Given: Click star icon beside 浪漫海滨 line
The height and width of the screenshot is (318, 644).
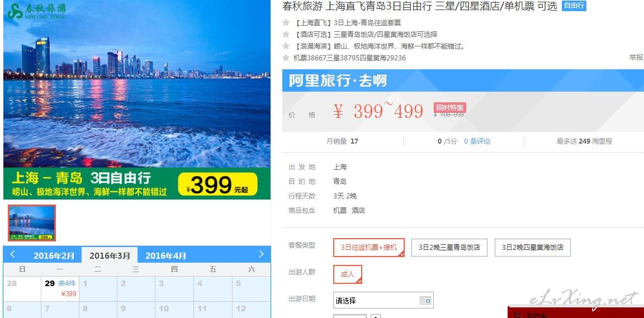Looking at the screenshot, I should [x=286, y=46].
